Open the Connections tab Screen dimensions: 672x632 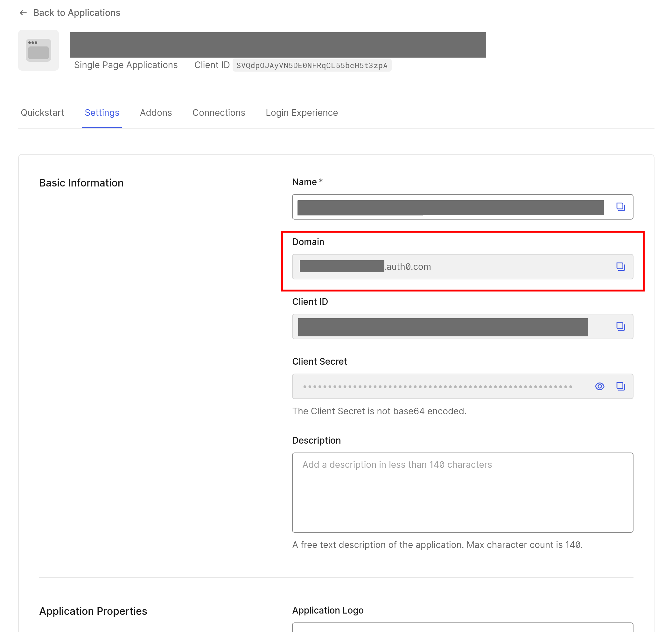pos(218,113)
